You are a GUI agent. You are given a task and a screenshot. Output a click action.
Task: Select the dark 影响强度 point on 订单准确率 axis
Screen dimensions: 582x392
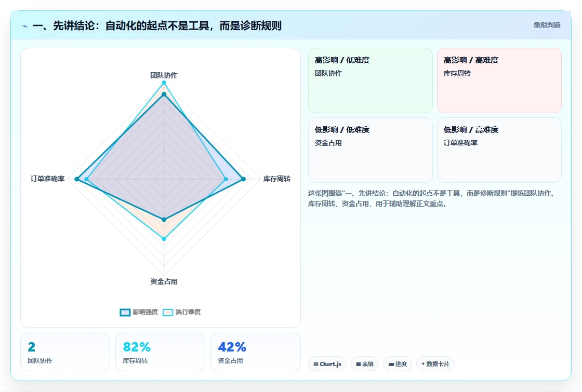(x=77, y=179)
